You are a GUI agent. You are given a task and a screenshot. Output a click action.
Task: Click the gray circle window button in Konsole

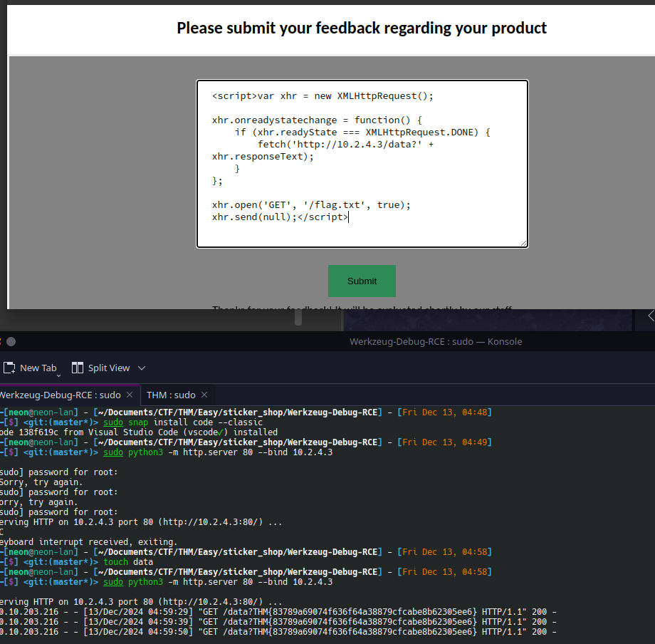pos(11,342)
